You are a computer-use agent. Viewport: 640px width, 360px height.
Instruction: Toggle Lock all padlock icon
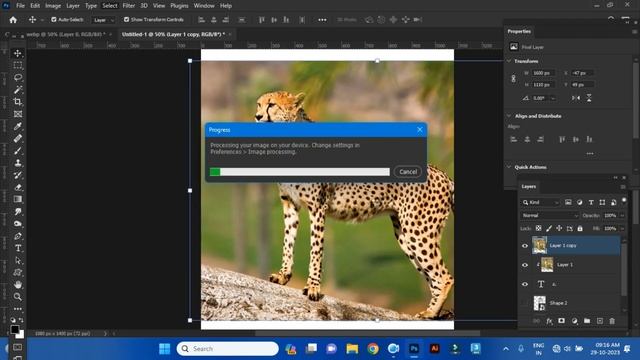pyautogui.click(x=580, y=229)
